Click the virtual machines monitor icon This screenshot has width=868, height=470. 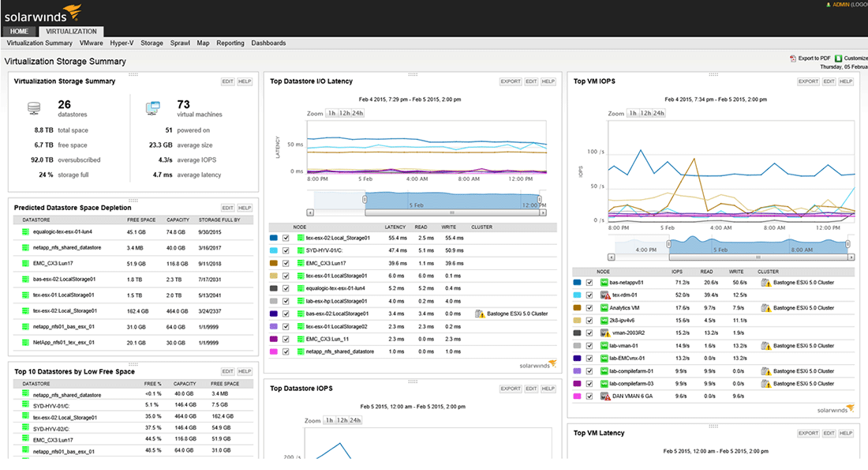pyautogui.click(x=153, y=108)
